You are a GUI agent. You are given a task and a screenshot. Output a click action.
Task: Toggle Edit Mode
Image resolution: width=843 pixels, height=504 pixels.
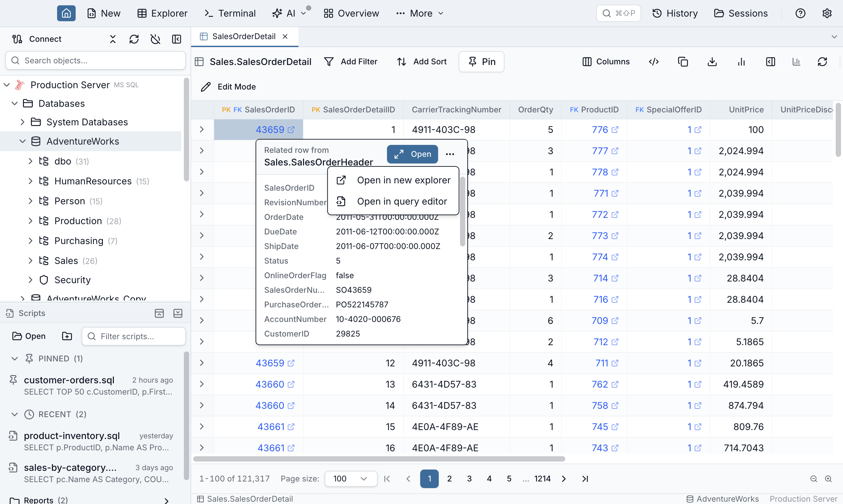pos(228,87)
